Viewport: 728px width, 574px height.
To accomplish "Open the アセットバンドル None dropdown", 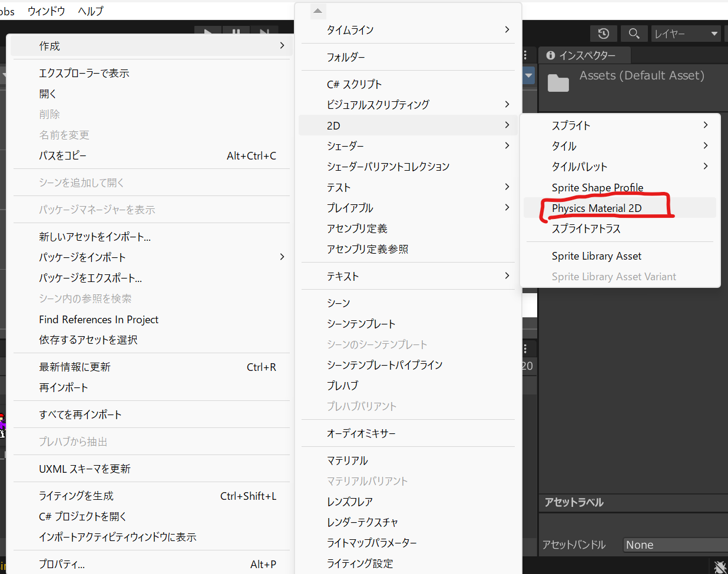I will point(675,545).
